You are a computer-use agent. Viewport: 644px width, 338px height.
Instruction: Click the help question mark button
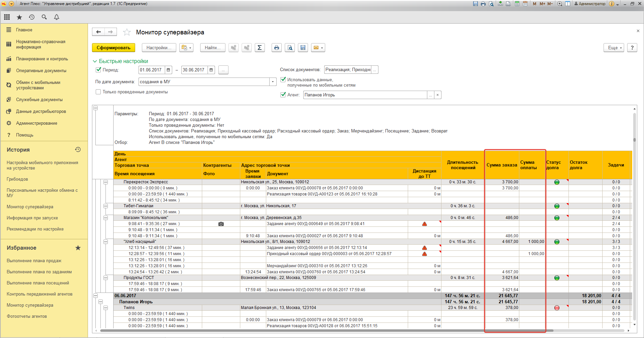(632, 48)
